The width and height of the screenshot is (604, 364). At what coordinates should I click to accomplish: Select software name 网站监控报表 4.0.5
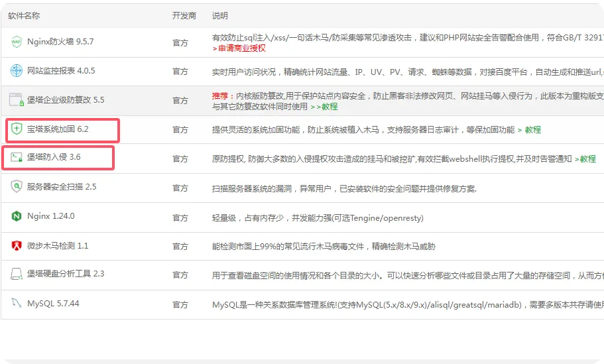pyautogui.click(x=61, y=71)
